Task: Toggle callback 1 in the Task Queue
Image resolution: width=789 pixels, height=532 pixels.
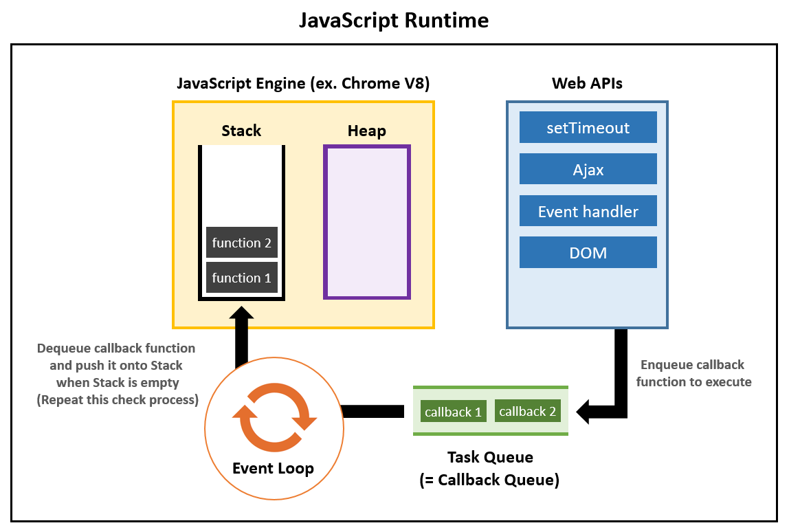Action: coord(454,410)
